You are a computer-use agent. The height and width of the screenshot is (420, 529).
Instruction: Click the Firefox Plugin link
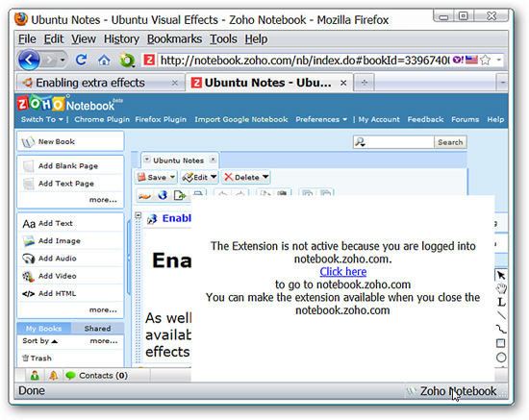coord(161,119)
